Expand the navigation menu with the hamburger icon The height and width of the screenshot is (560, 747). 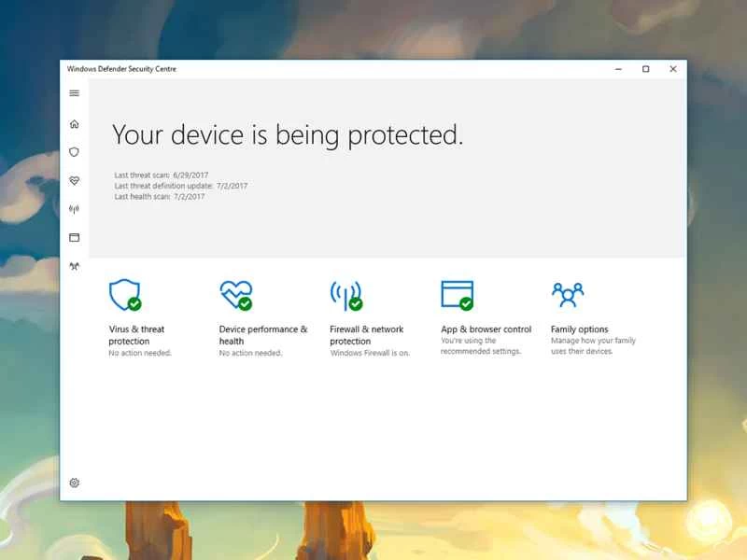75,93
